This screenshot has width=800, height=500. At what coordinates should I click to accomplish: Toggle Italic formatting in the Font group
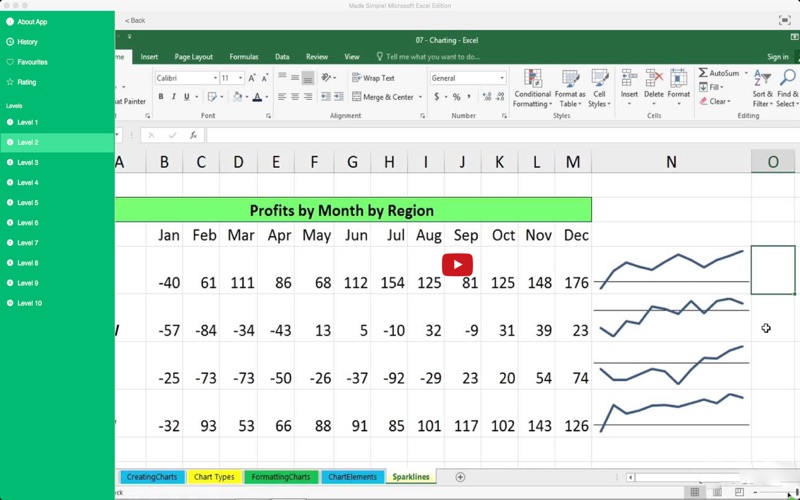pos(173,96)
